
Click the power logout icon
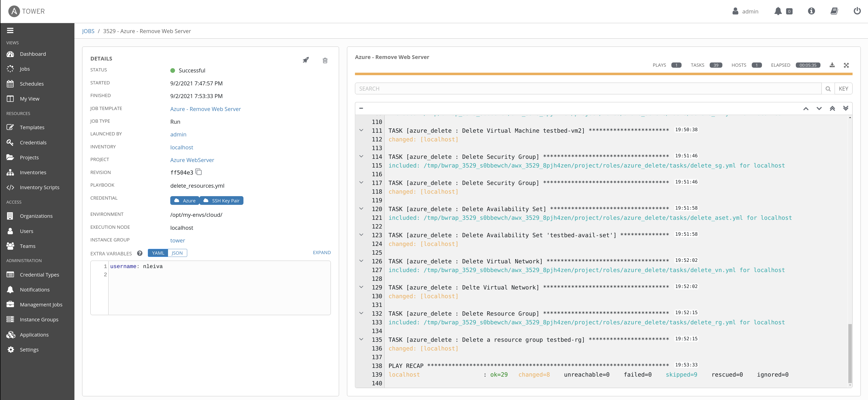pos(857,11)
